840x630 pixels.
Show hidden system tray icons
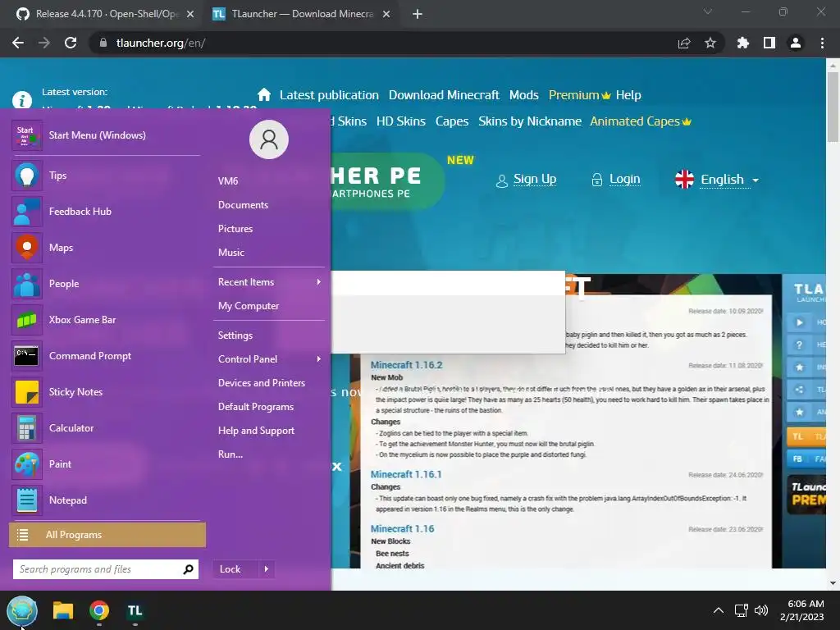(719, 610)
